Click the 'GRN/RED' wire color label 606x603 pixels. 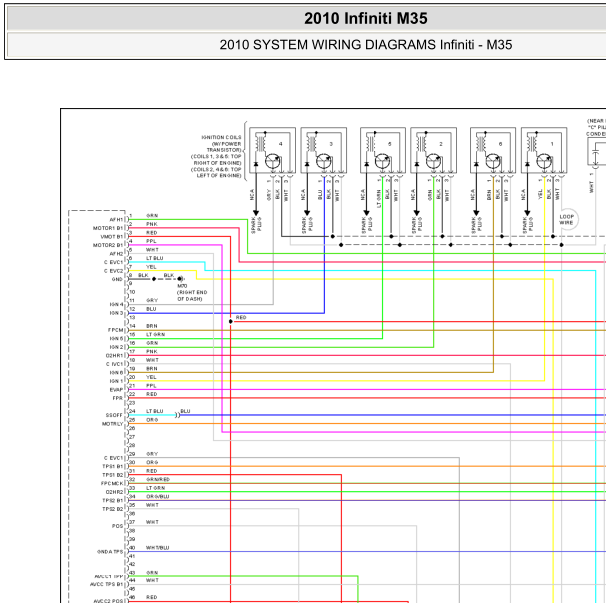tap(158, 479)
